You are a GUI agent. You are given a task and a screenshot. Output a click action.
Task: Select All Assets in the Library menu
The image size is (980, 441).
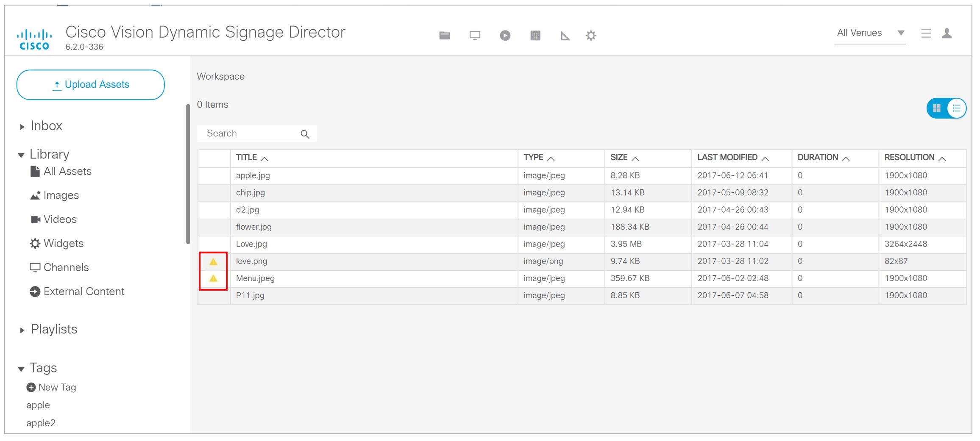click(67, 171)
